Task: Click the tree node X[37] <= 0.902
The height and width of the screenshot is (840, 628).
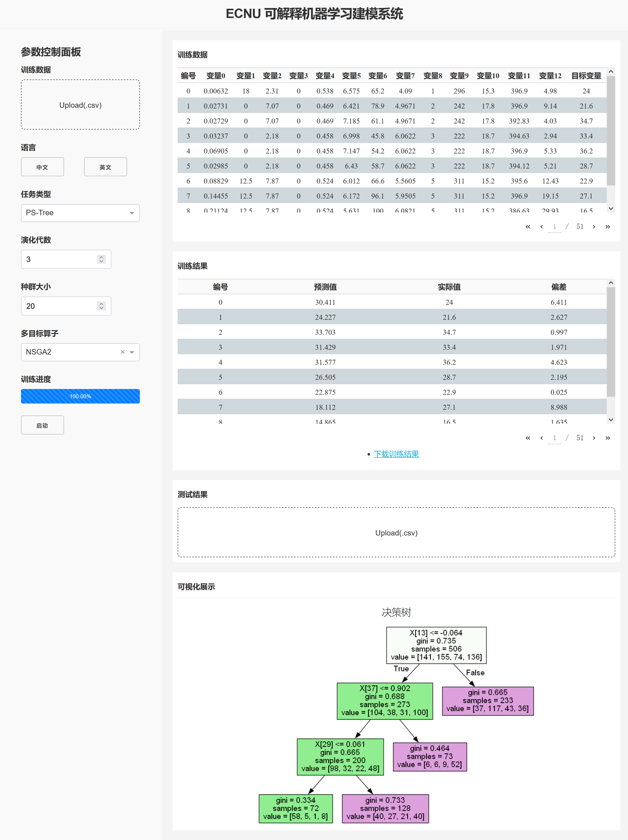Action: click(x=385, y=701)
